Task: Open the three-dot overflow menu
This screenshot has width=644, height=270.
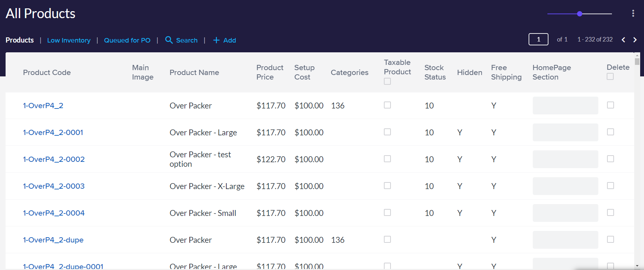Action: [x=633, y=13]
